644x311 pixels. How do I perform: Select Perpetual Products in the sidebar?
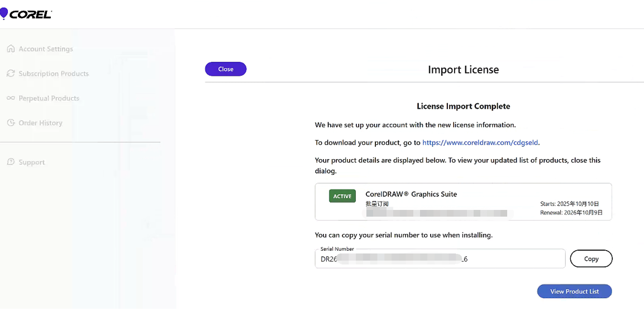pos(49,98)
